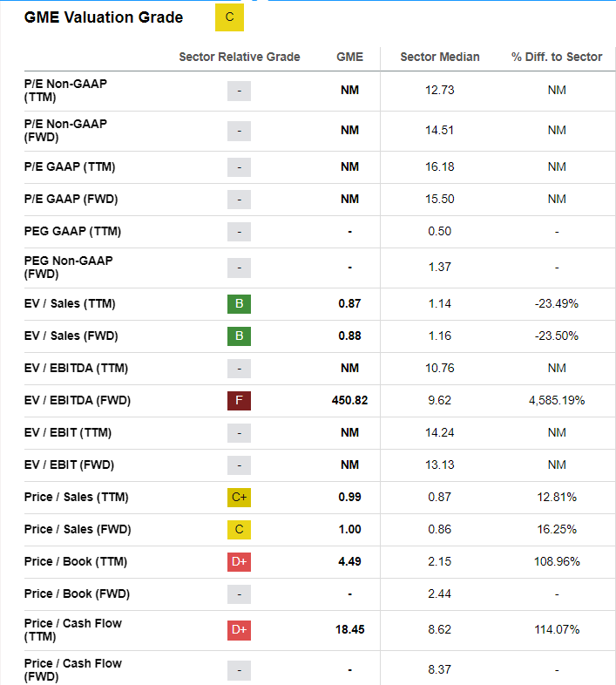Screen dimensions: 616x685
Task: Click the green B grade for EV / Sales (TTM)
Action: (239, 304)
